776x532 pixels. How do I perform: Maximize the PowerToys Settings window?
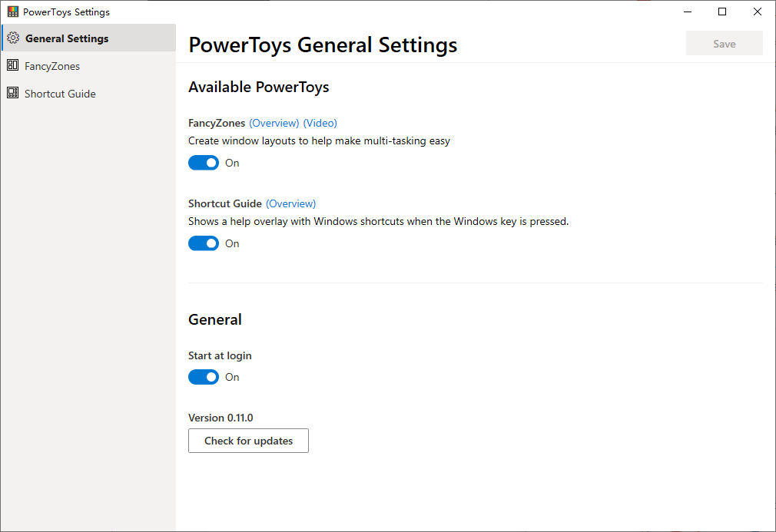click(722, 12)
